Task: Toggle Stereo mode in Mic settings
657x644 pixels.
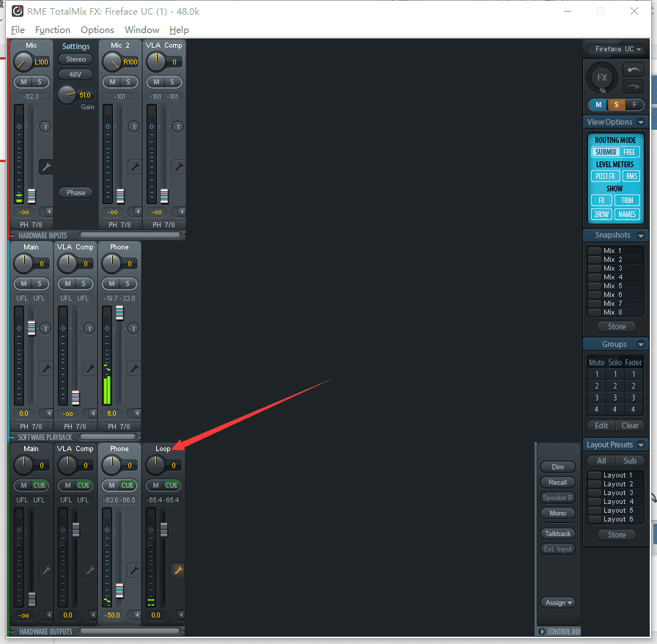Action: [x=76, y=59]
